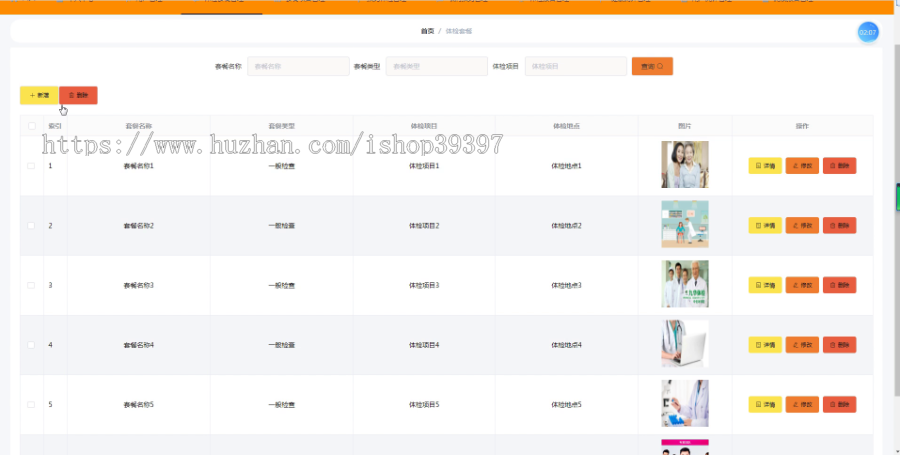Click the red 删除 batch delete button above the table
Screen dimensions: 900x455
point(78,95)
